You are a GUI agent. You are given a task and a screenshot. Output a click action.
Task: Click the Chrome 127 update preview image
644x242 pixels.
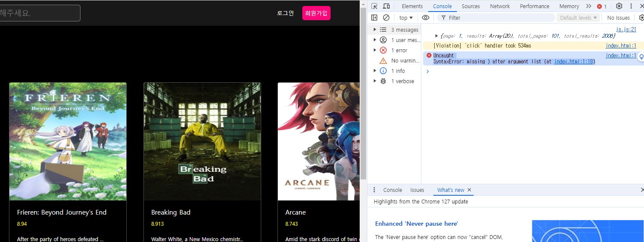coord(588,231)
